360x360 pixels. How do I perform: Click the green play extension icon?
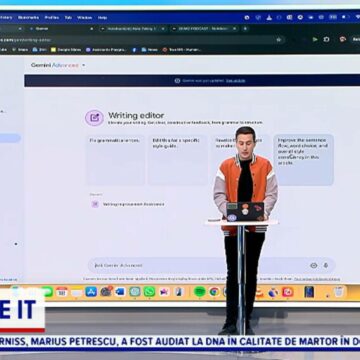(x=315, y=39)
